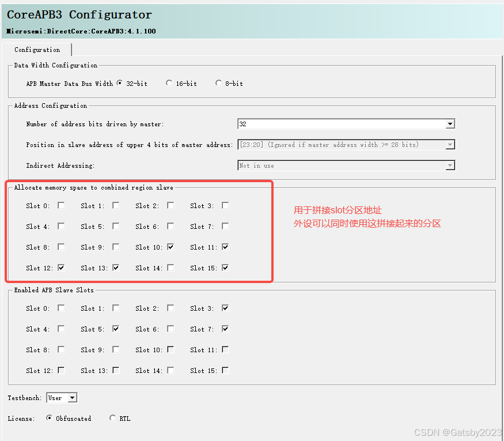Image resolution: width=504 pixels, height=441 pixels.
Task: Uncheck combined region Slot 10
Action: coord(170,247)
